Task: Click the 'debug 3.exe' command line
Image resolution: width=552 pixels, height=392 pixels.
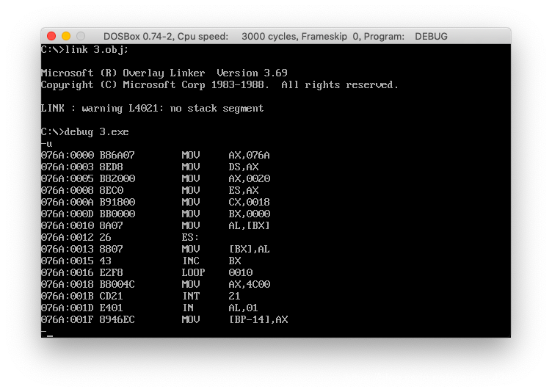Action: point(85,131)
